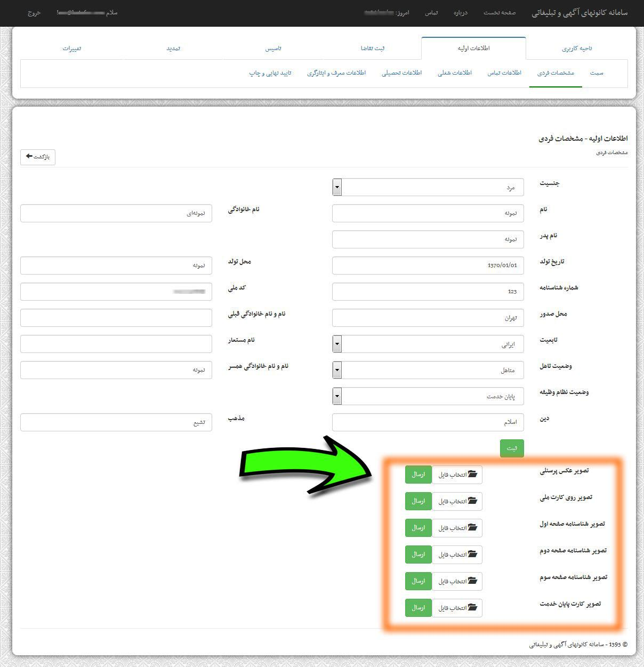Viewport: 644px width, 667px height.
Task: Click the folder icon for تصویر شناسنامه صفحه سوم
Action: [472, 581]
